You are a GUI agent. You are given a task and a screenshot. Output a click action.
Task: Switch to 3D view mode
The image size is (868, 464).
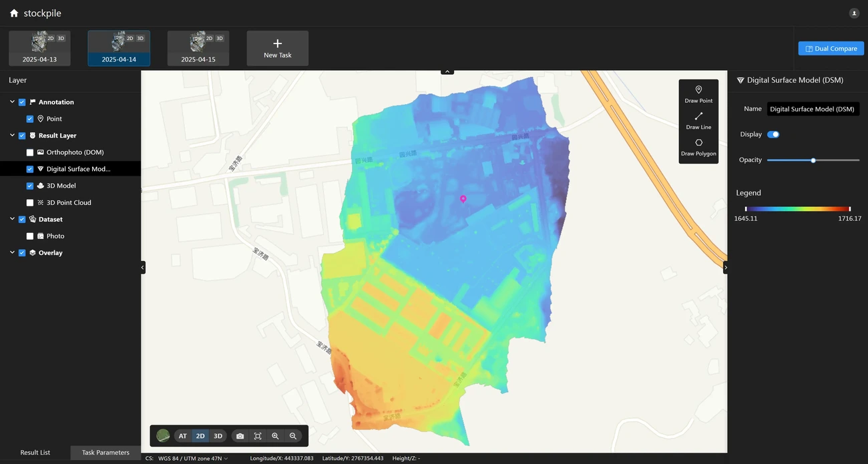tap(218, 436)
